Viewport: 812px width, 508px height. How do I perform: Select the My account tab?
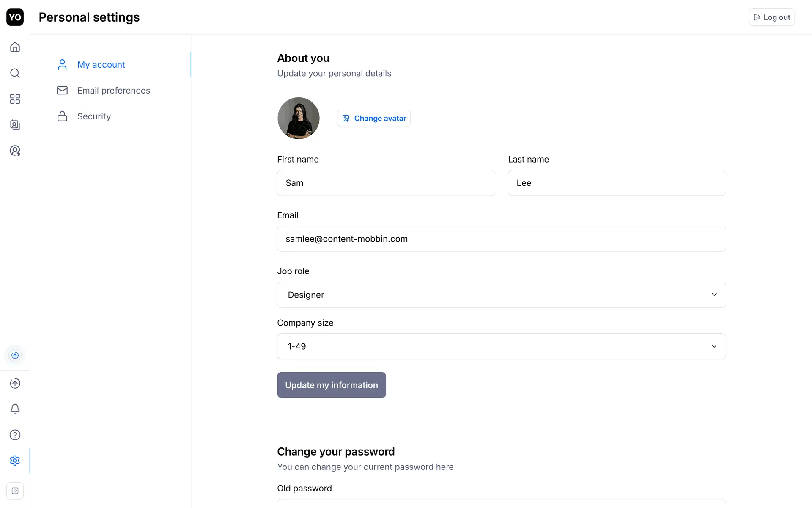(101, 65)
